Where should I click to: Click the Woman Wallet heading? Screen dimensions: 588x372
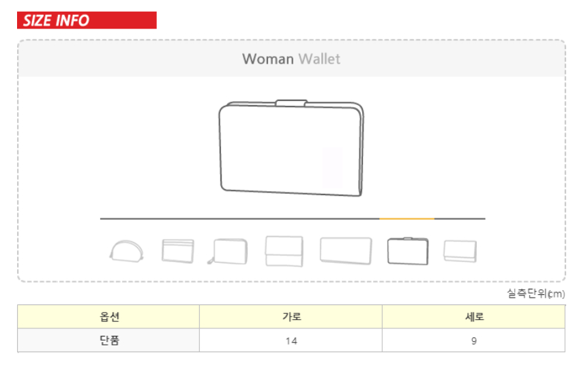tap(291, 59)
